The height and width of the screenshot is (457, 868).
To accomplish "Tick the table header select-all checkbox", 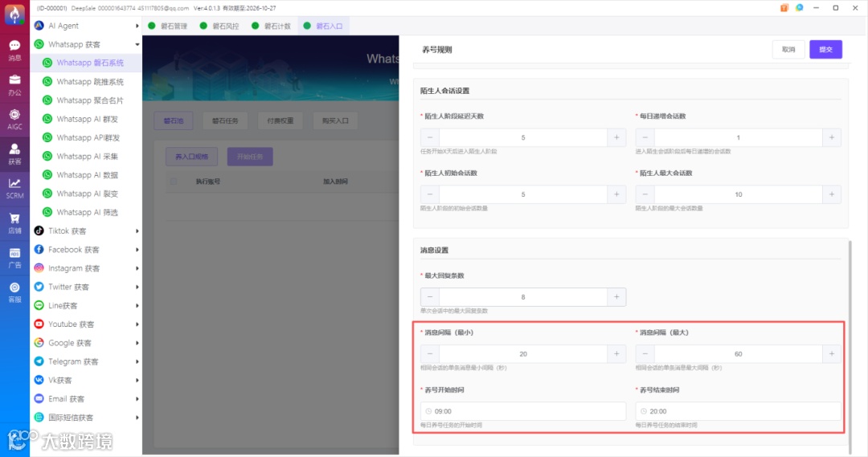I will pyautogui.click(x=174, y=182).
